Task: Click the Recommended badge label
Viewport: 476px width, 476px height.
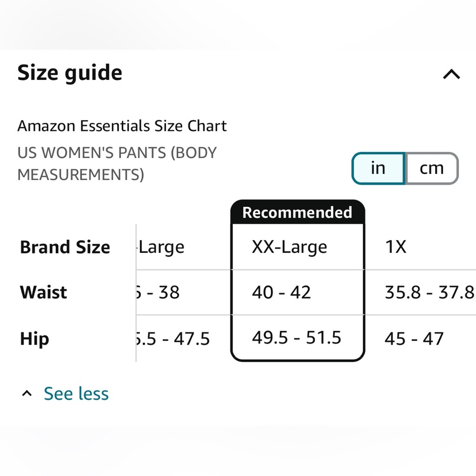Action: [x=297, y=212]
